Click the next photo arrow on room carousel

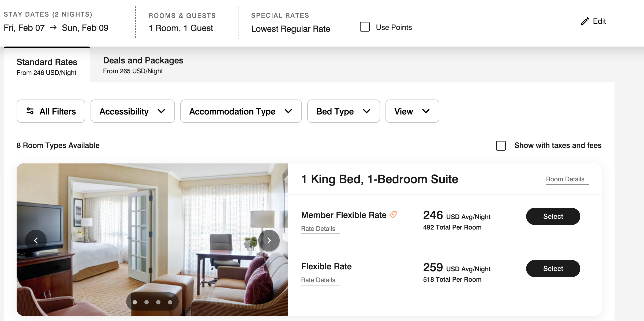tap(269, 240)
